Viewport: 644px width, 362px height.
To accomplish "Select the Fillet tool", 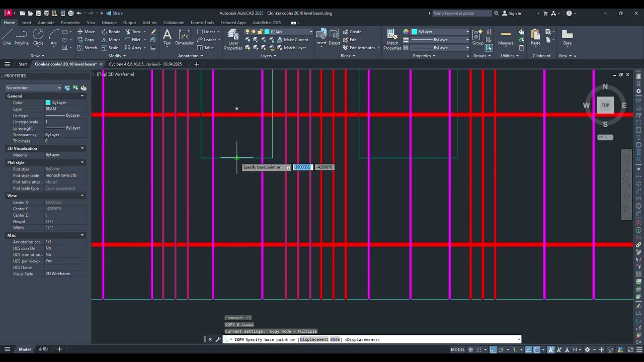I will 133,40.
